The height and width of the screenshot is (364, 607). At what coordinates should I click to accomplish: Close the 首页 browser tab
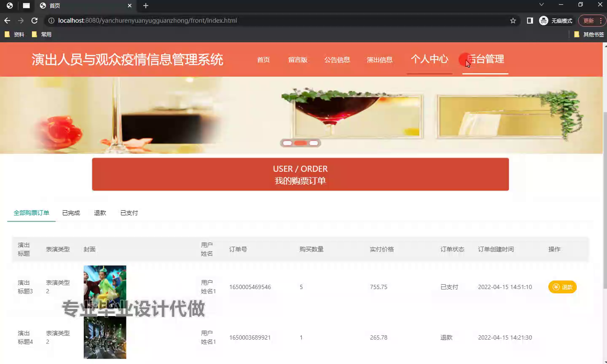129,5
